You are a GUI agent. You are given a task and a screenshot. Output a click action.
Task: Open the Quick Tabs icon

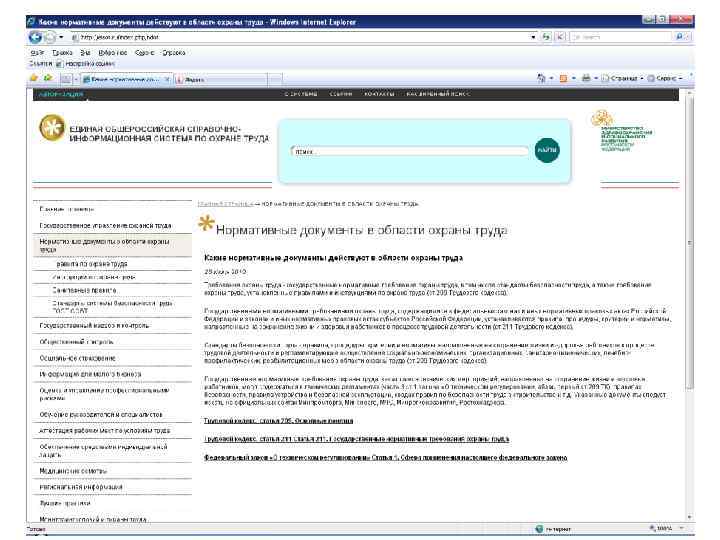pos(66,79)
